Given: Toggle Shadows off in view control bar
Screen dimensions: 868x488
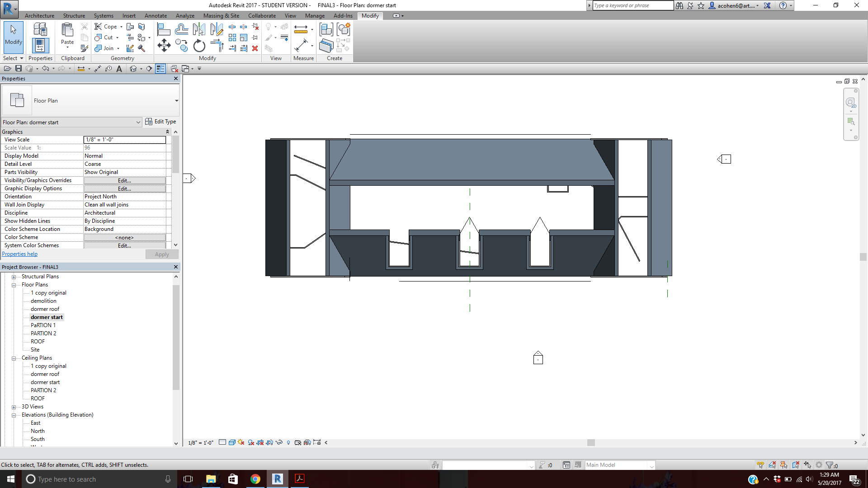Looking at the screenshot, I should click(251, 442).
